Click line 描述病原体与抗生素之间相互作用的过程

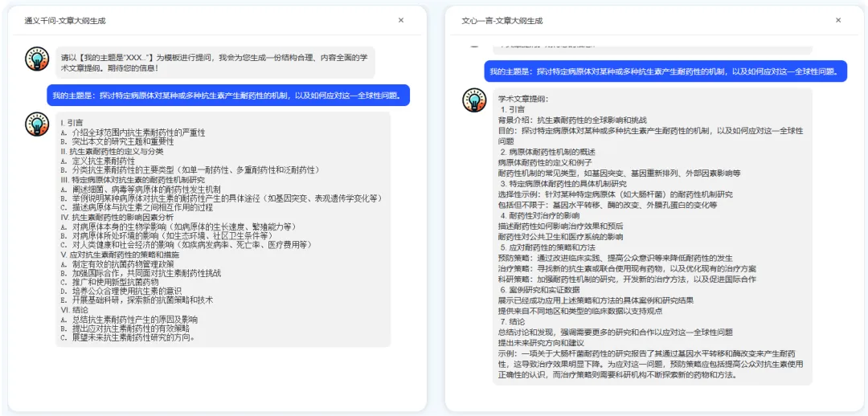click(137, 208)
